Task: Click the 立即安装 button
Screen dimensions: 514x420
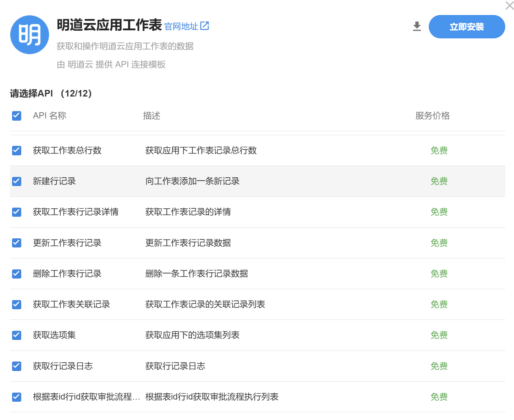Action: 467,27
